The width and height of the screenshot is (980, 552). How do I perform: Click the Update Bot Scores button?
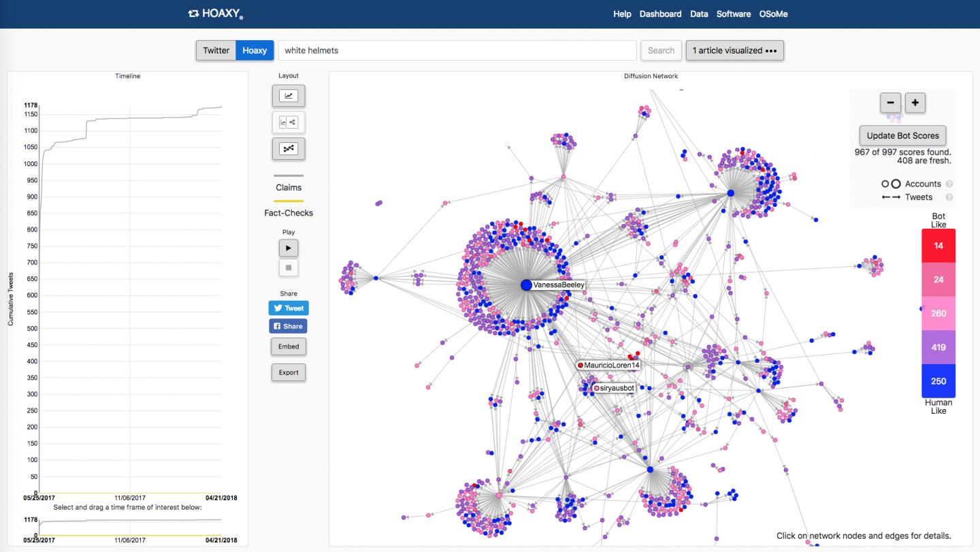point(902,135)
